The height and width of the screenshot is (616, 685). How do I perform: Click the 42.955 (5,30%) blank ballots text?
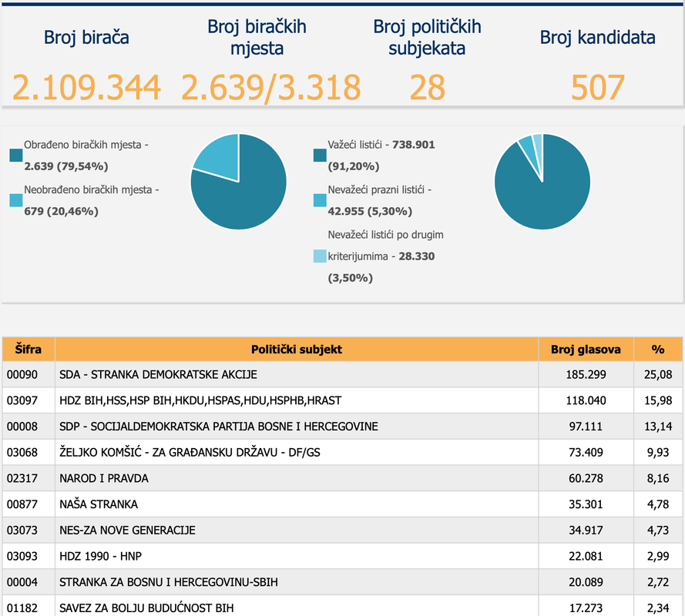coord(370,211)
